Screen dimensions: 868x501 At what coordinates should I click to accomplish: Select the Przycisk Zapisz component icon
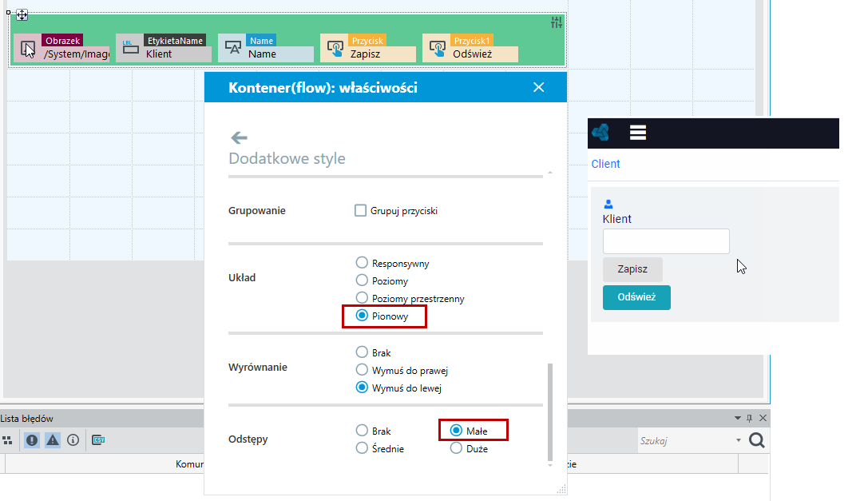tap(335, 48)
